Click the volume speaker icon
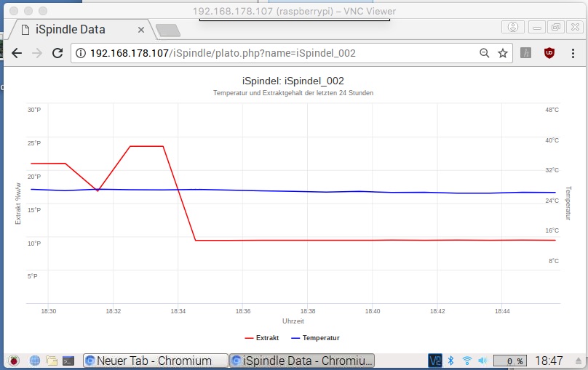588x370 pixels. (x=482, y=361)
